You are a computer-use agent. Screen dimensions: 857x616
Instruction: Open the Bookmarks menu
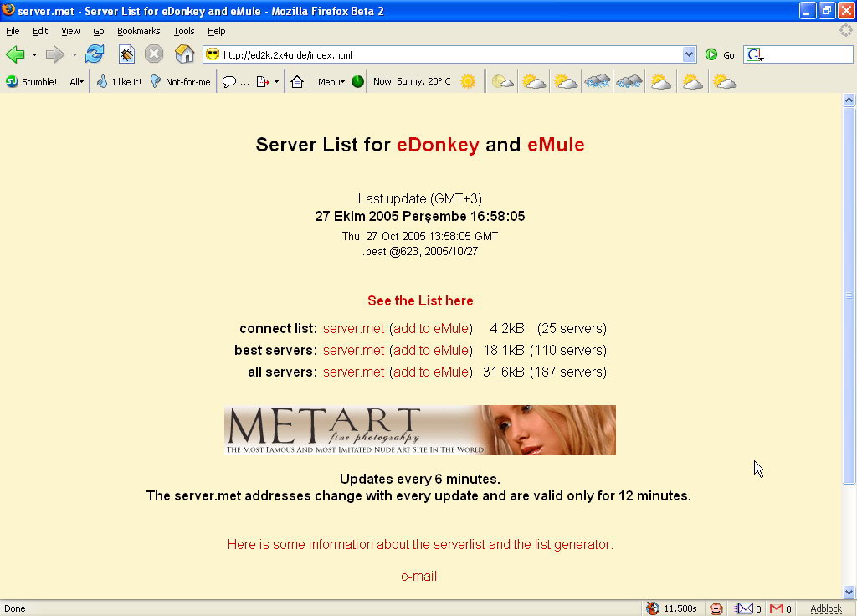pos(138,31)
